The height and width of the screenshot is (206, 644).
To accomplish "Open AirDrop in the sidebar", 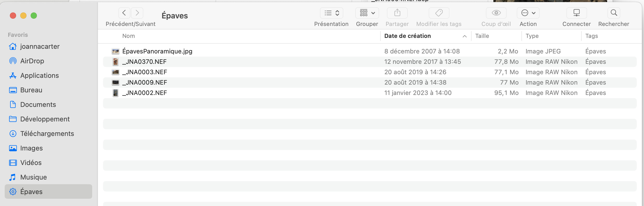I will (x=32, y=61).
